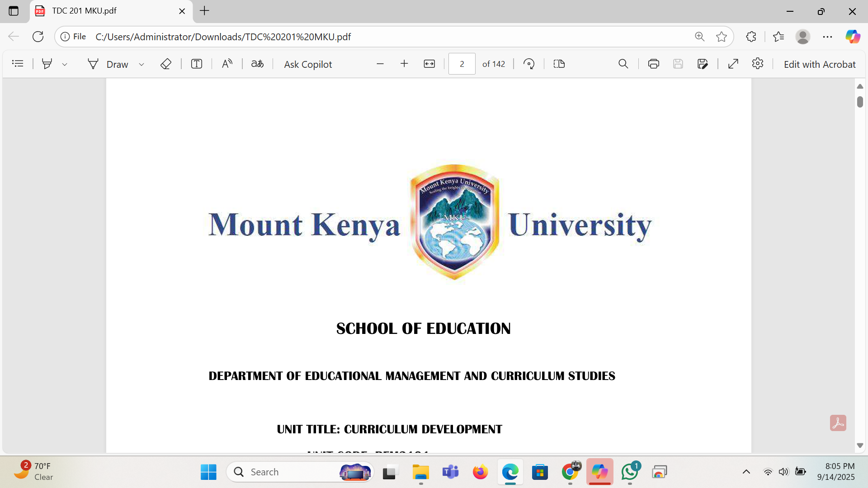
Task: Click the page number input field
Action: point(462,64)
